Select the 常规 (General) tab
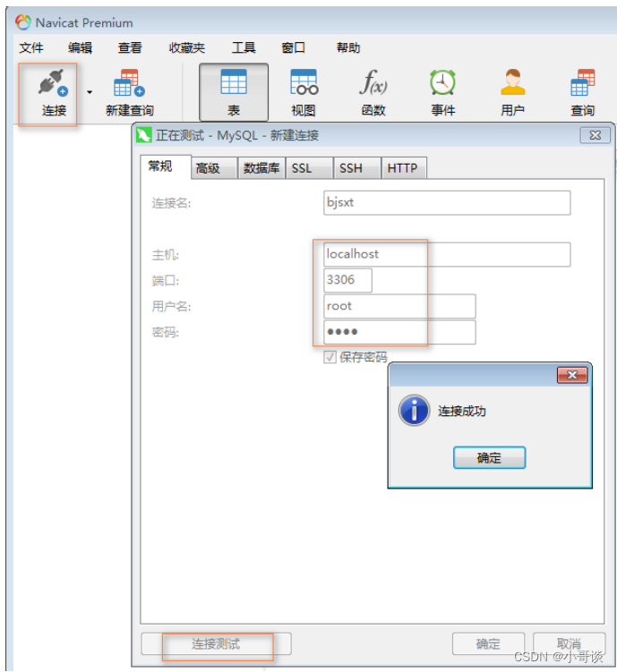Image resolution: width=617 pixels, height=672 pixels. pos(166,166)
